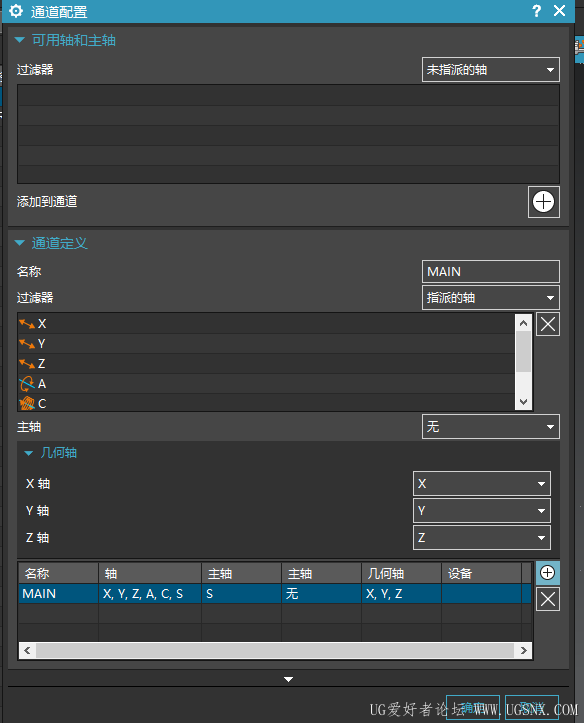Select the Z axis in assigned list

point(266,364)
